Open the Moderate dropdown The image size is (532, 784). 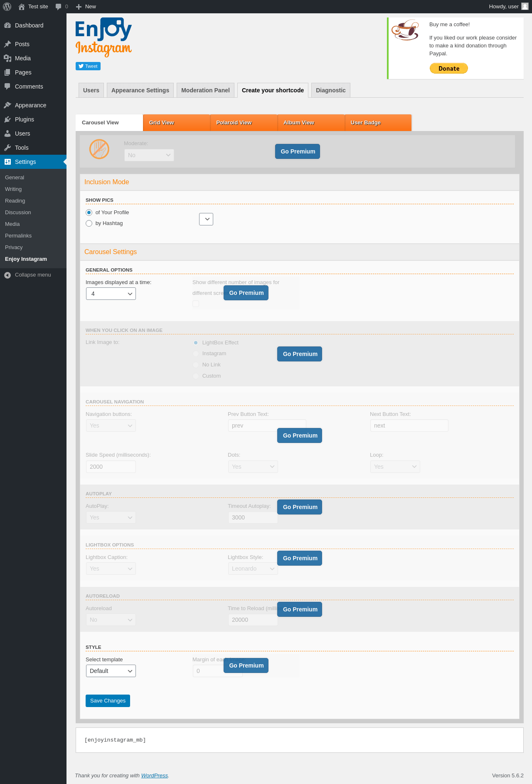[x=149, y=155]
